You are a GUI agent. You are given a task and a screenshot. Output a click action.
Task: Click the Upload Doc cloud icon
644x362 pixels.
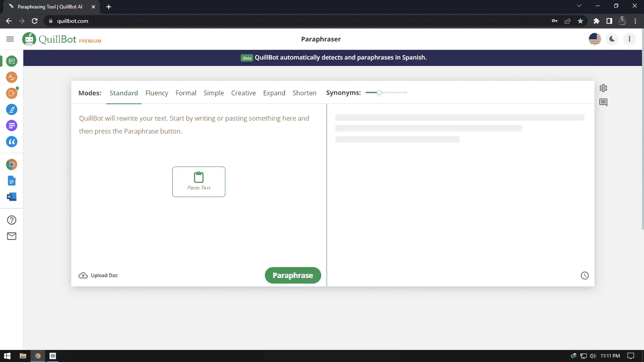click(83, 276)
